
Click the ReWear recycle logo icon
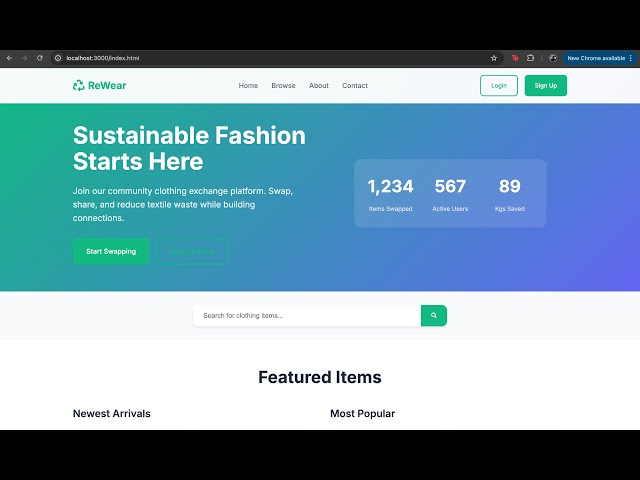pos(78,85)
